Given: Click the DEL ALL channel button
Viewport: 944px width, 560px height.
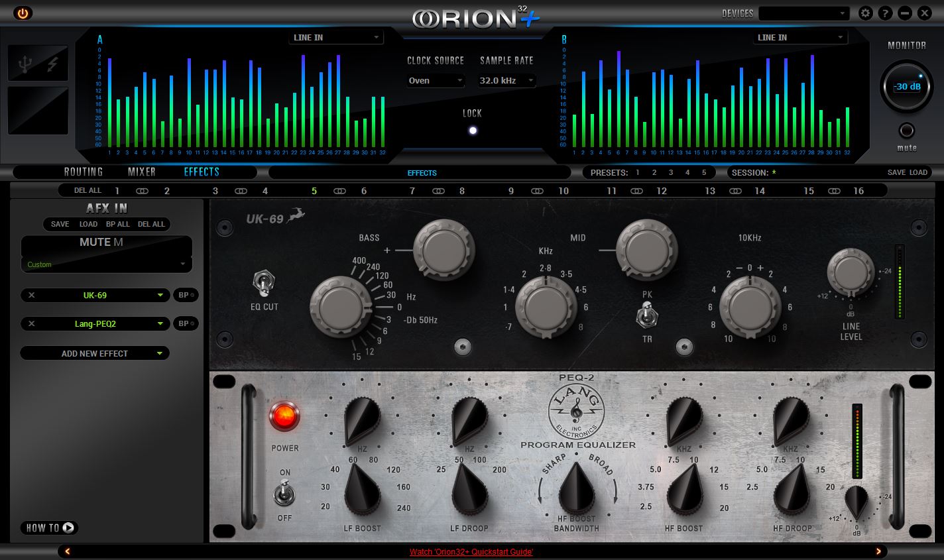Looking at the screenshot, I should point(88,191).
